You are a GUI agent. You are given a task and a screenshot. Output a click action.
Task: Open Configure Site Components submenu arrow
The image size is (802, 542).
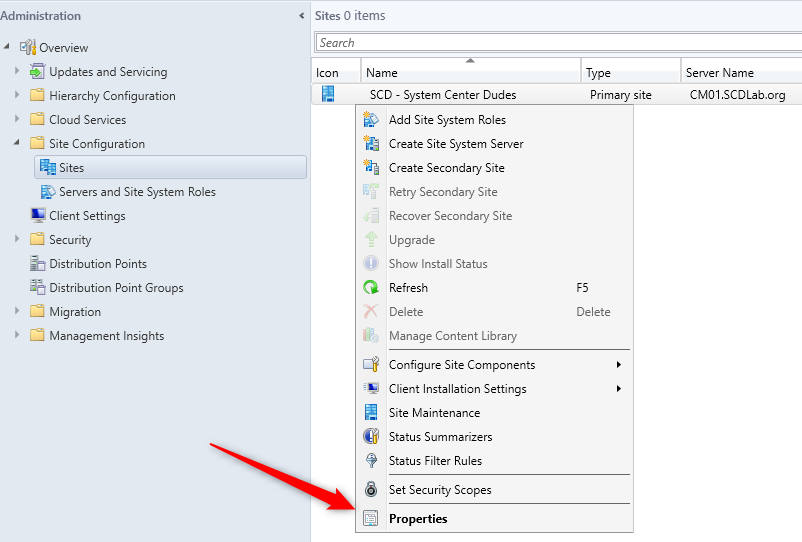(618, 365)
